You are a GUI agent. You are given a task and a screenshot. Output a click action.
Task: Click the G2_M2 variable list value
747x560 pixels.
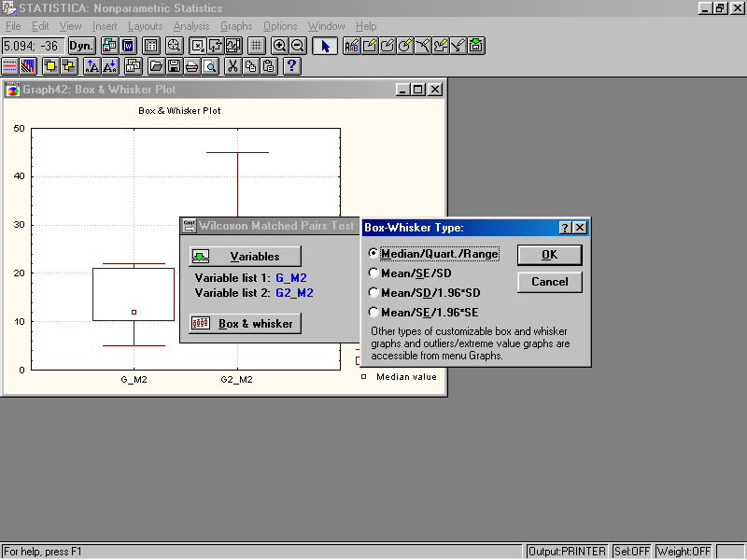294,293
